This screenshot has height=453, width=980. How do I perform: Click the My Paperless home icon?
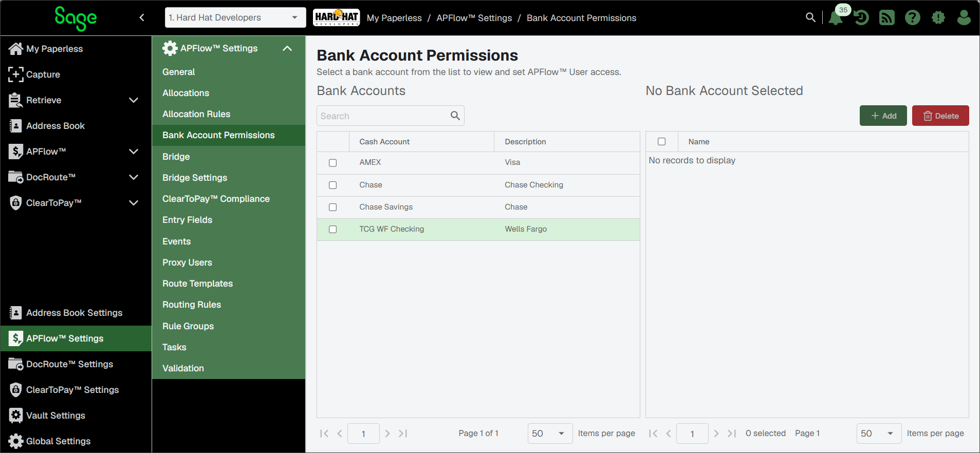click(x=16, y=48)
